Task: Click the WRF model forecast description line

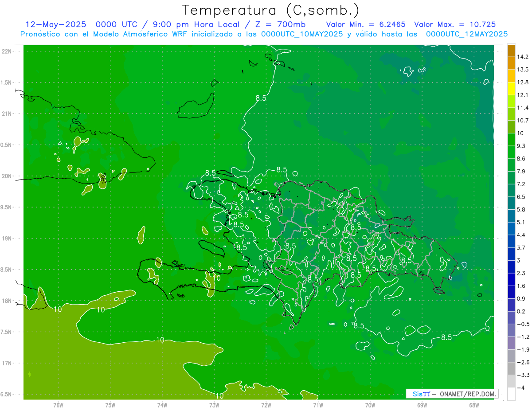Action: (x=264, y=34)
